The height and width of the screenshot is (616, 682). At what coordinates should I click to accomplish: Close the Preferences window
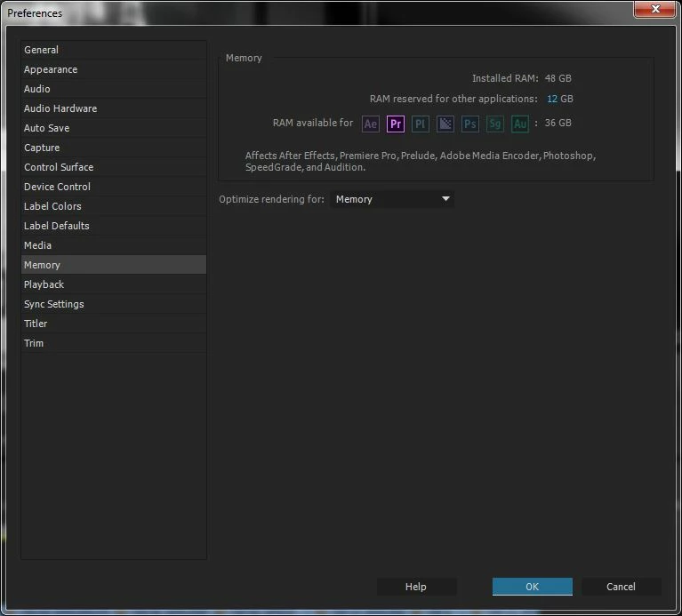(x=655, y=9)
